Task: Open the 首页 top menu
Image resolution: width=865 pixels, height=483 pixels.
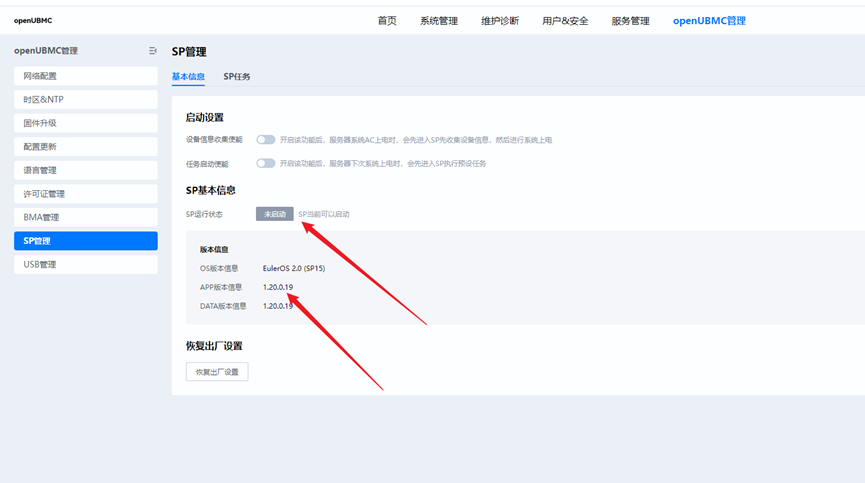Action: (387, 21)
